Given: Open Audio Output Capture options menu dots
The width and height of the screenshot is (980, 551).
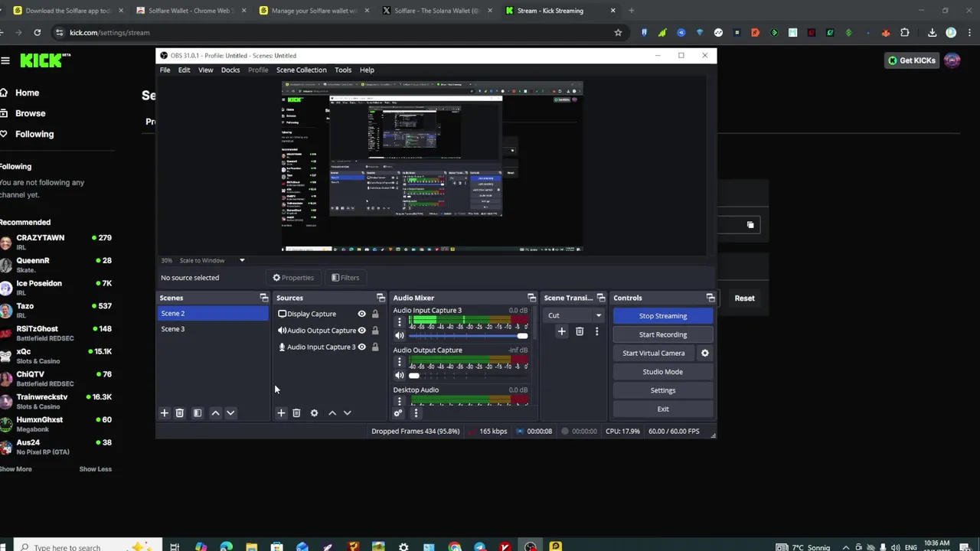Looking at the screenshot, I should coord(399,362).
